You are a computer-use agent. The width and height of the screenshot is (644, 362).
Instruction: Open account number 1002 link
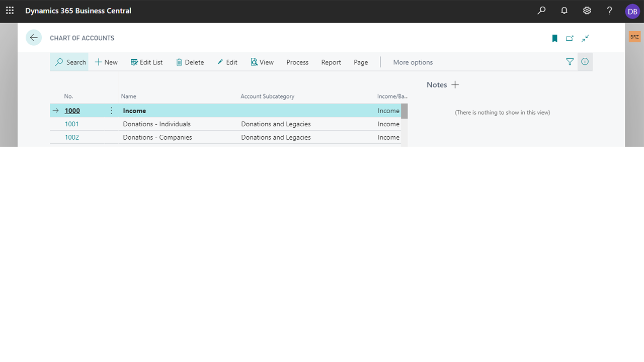click(72, 137)
